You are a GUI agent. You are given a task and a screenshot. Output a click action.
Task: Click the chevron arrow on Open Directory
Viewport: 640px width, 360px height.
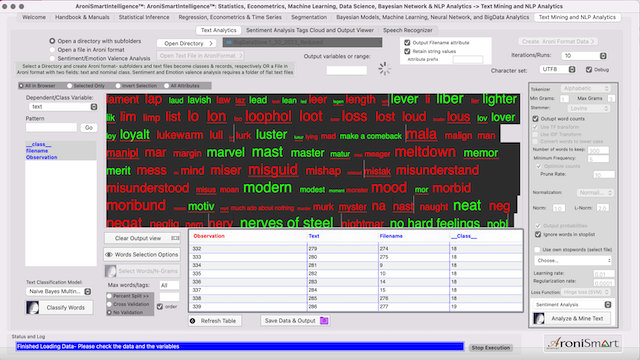coord(211,43)
